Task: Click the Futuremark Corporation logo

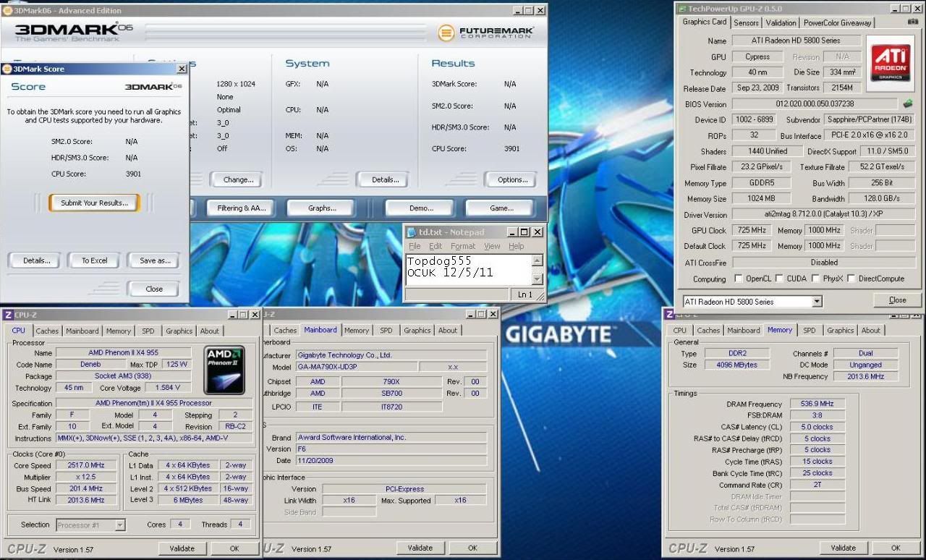Action: pyautogui.click(x=486, y=33)
